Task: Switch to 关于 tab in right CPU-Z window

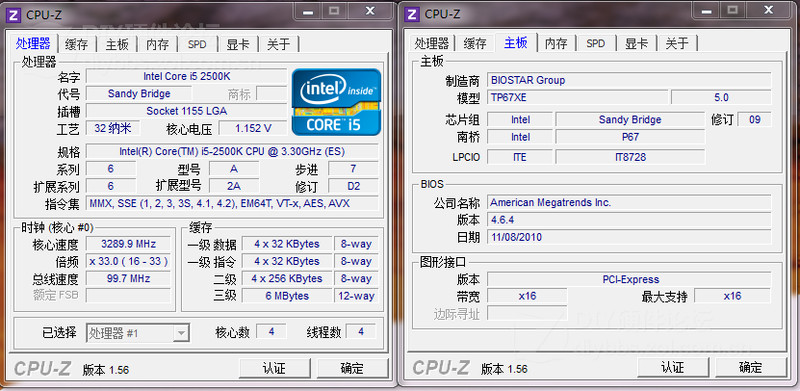Action: (x=677, y=44)
